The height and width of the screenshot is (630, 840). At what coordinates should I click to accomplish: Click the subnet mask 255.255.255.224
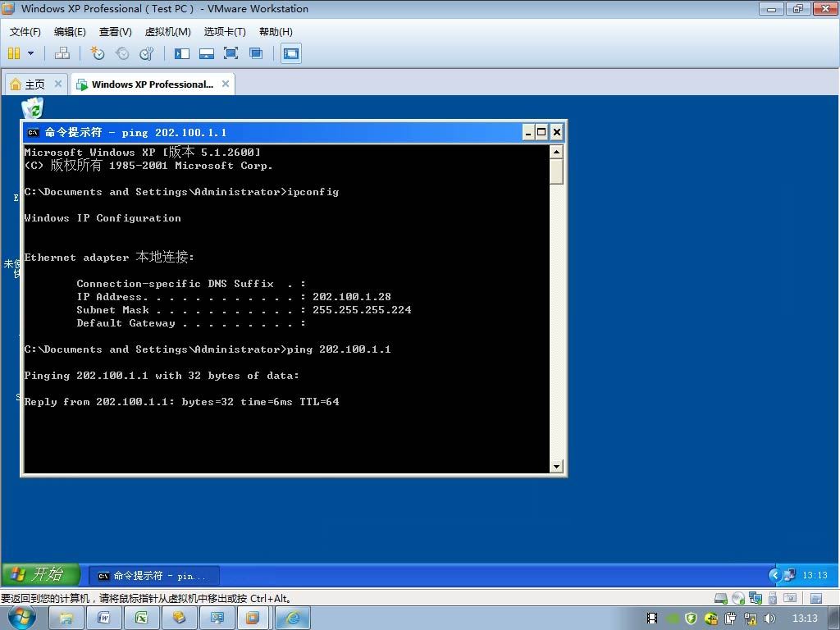pos(362,309)
